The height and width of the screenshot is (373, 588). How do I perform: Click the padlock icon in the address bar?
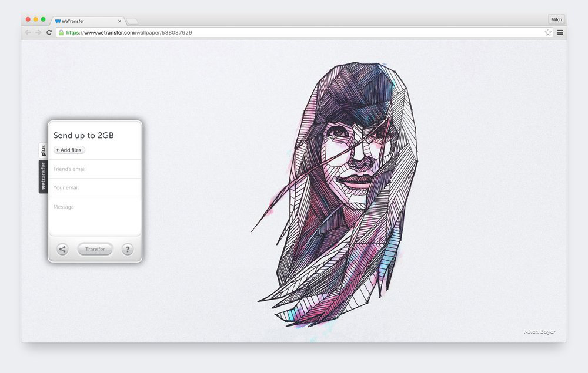tap(62, 32)
